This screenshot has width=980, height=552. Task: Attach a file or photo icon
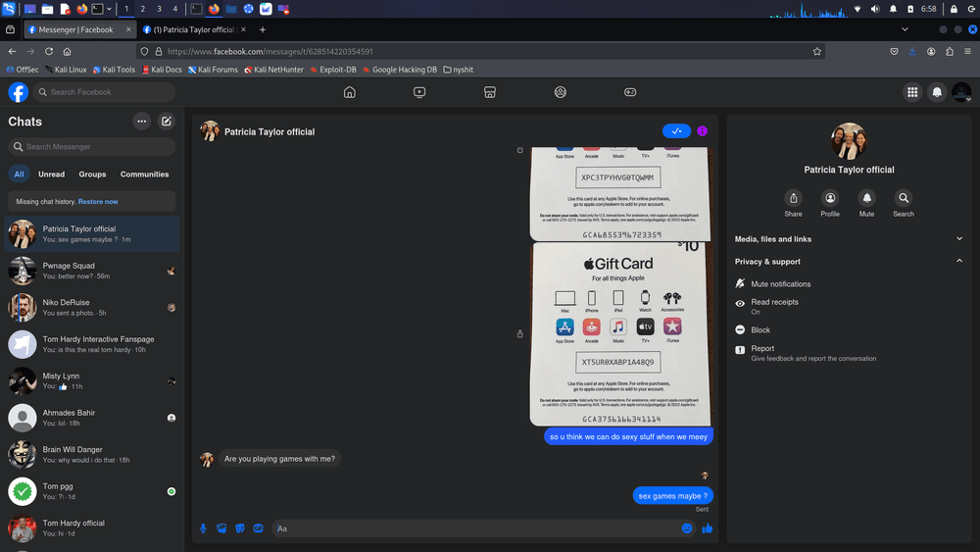(x=221, y=528)
